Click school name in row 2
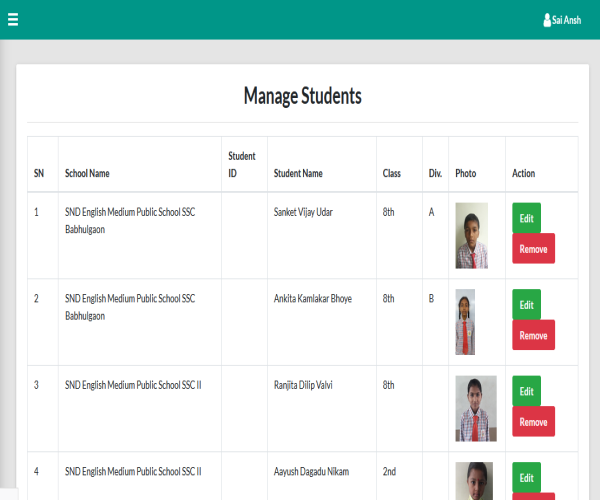Screen dimensions: 600x500 coord(130,307)
